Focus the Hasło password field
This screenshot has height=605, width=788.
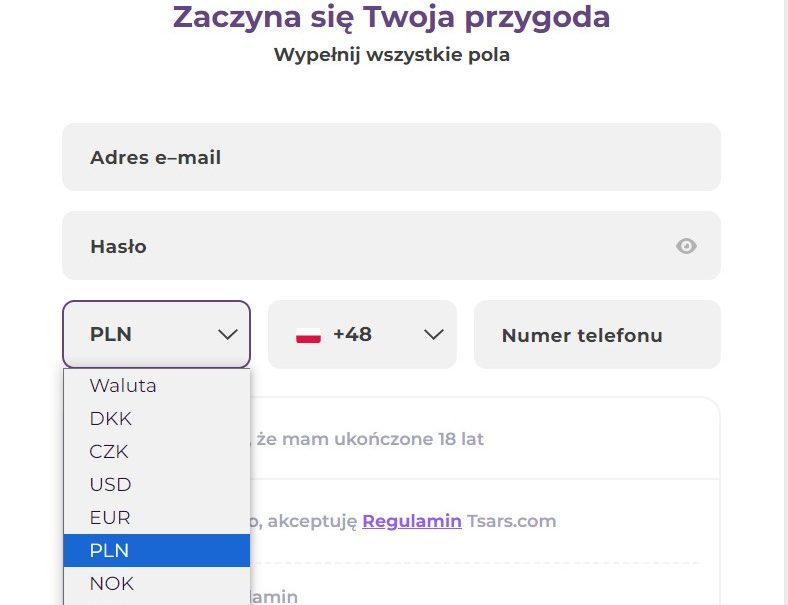[391, 246]
